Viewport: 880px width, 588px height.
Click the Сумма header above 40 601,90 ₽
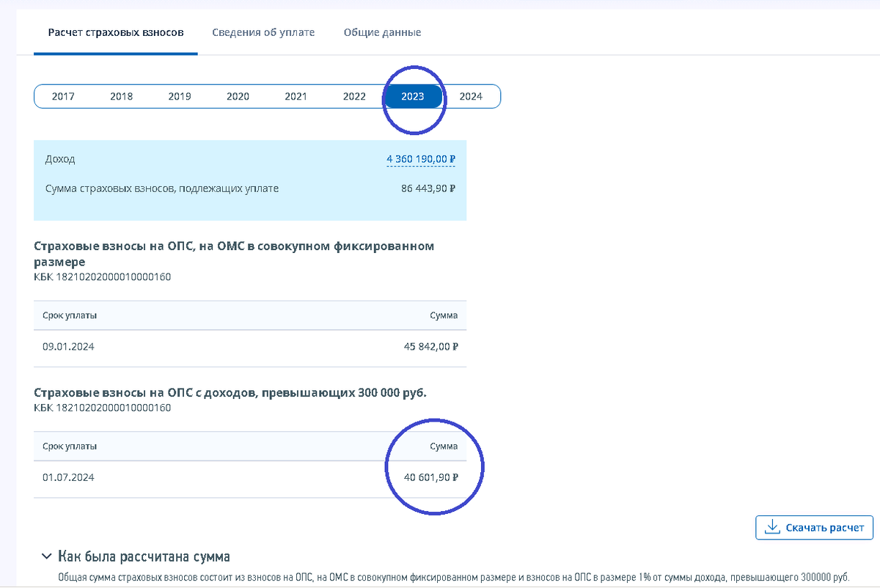[x=444, y=446]
